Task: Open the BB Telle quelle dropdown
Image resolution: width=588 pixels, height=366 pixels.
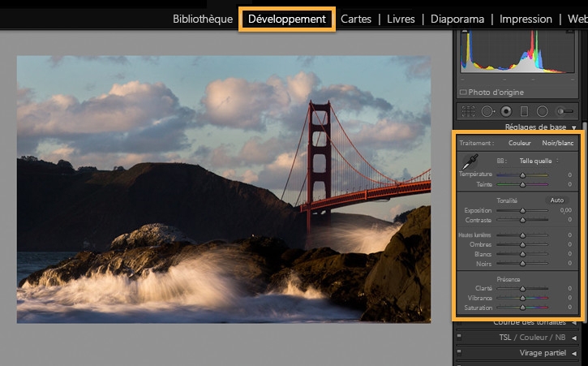Action: click(539, 161)
